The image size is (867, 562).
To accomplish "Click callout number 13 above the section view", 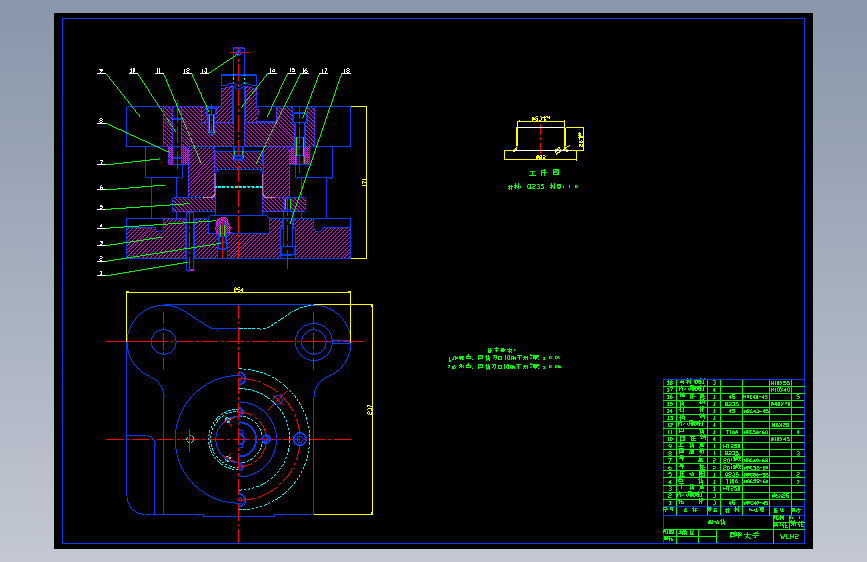I will point(204,71).
